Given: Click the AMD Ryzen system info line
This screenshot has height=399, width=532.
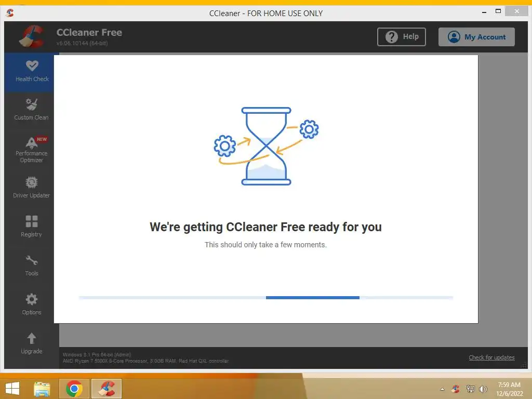Looking at the screenshot, I should tap(145, 361).
